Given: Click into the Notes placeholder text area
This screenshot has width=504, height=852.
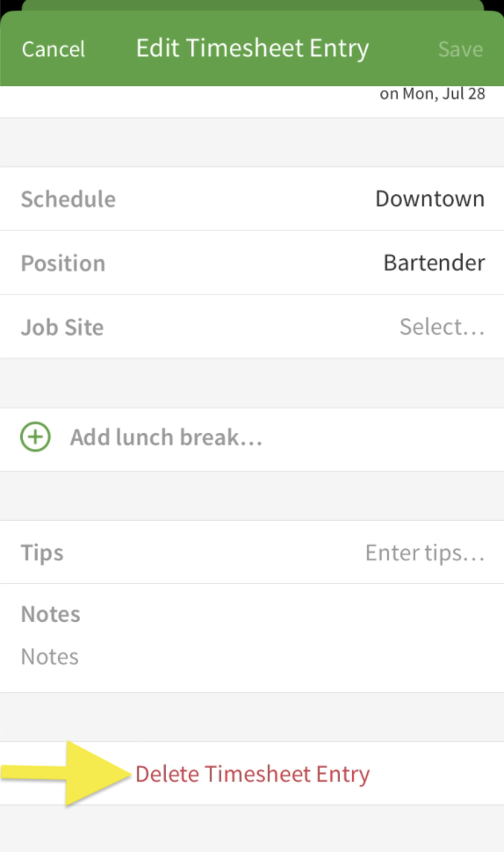Looking at the screenshot, I should pos(50,657).
